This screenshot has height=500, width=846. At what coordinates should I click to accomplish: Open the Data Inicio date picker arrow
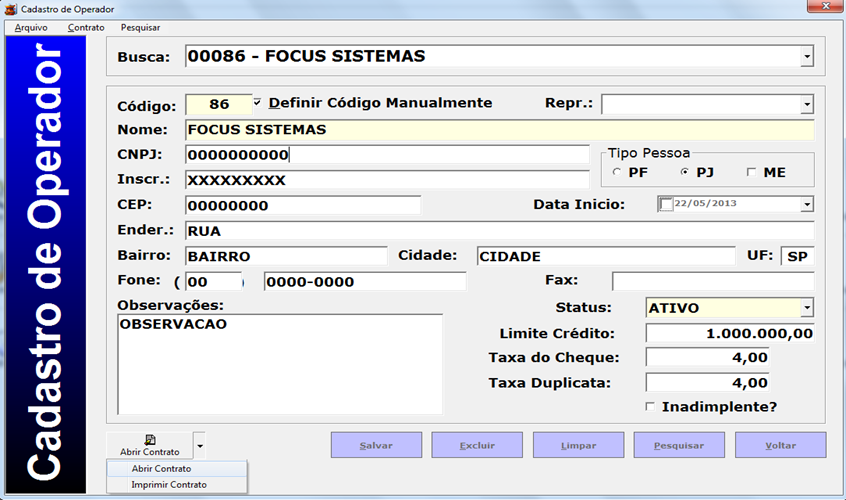(x=807, y=204)
